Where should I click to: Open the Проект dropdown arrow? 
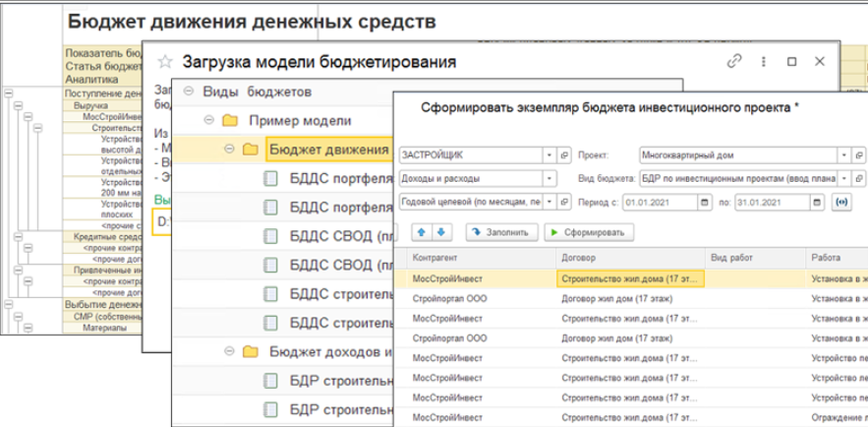(843, 155)
